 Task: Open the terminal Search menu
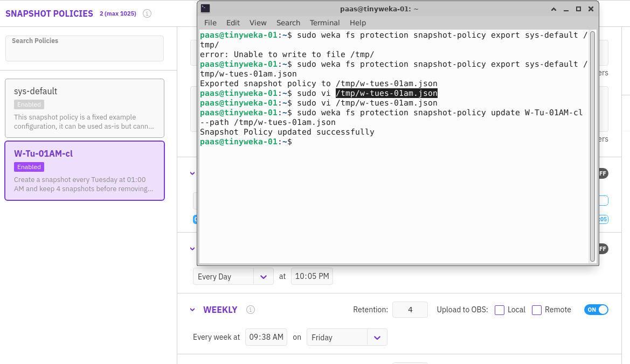288,23
